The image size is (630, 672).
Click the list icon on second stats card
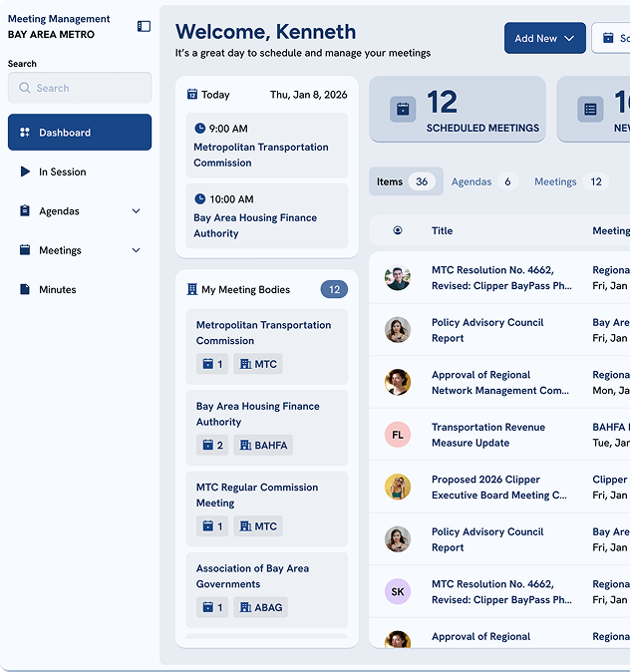pos(590,110)
